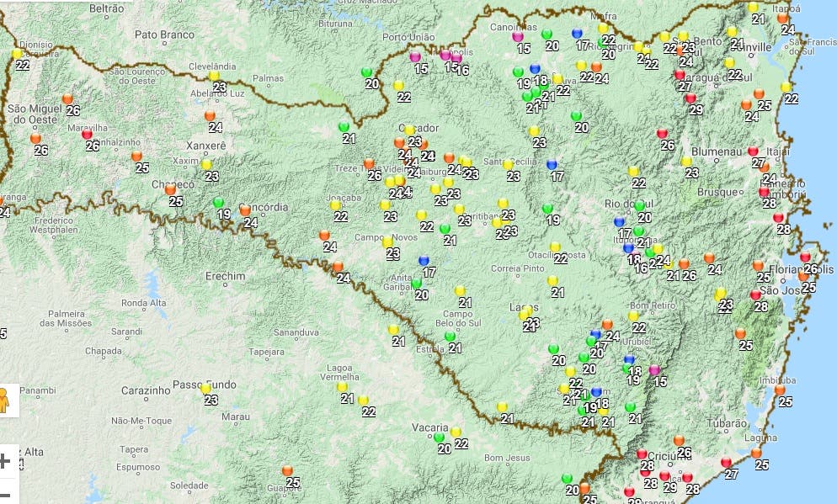Select the yellow 21 marker near Itapoá

(753, 8)
